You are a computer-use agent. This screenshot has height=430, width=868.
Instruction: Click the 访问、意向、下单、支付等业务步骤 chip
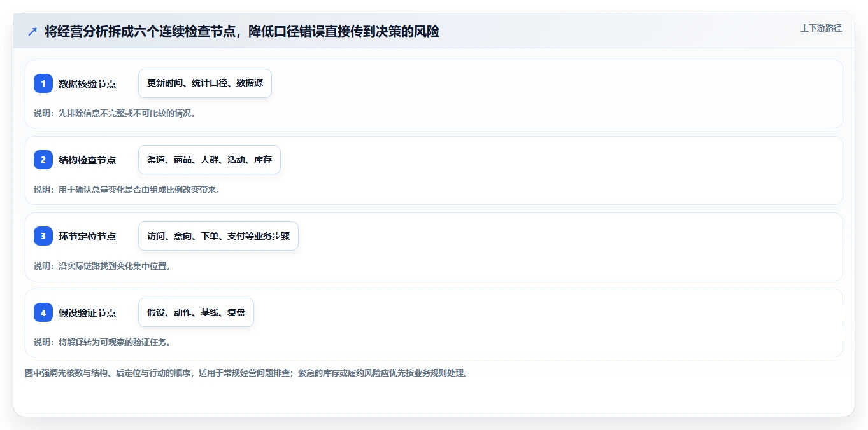218,236
